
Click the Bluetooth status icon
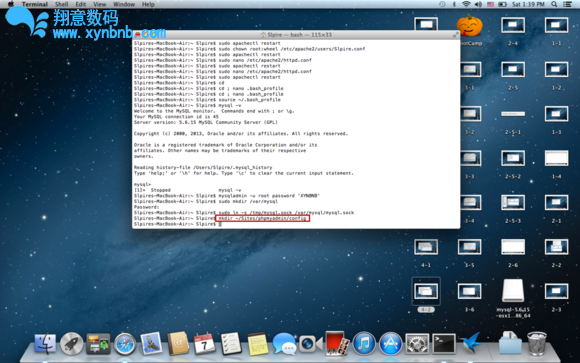[454, 4]
